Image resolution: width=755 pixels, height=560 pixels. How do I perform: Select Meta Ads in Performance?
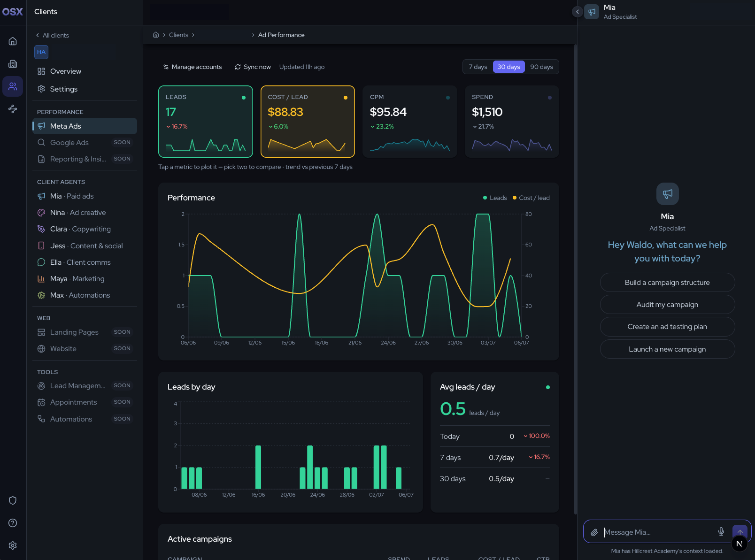[x=85, y=126]
